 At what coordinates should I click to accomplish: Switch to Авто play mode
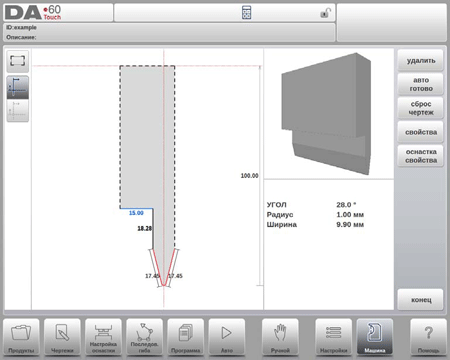coord(227,337)
